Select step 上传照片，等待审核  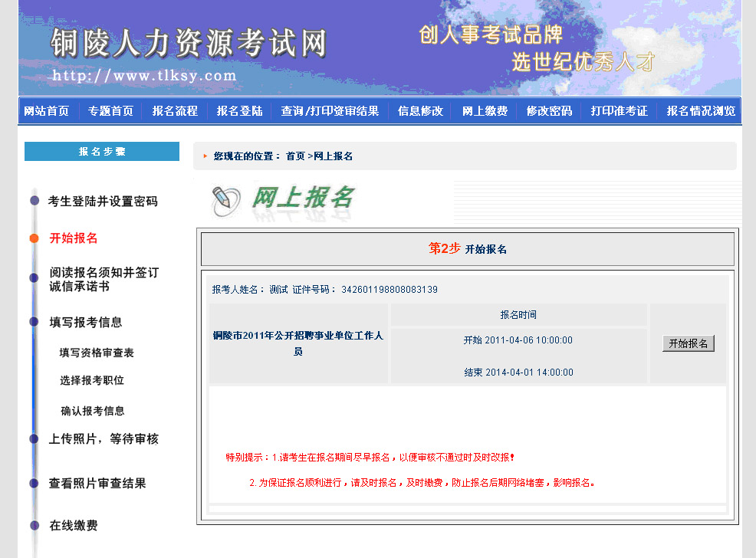(x=104, y=439)
